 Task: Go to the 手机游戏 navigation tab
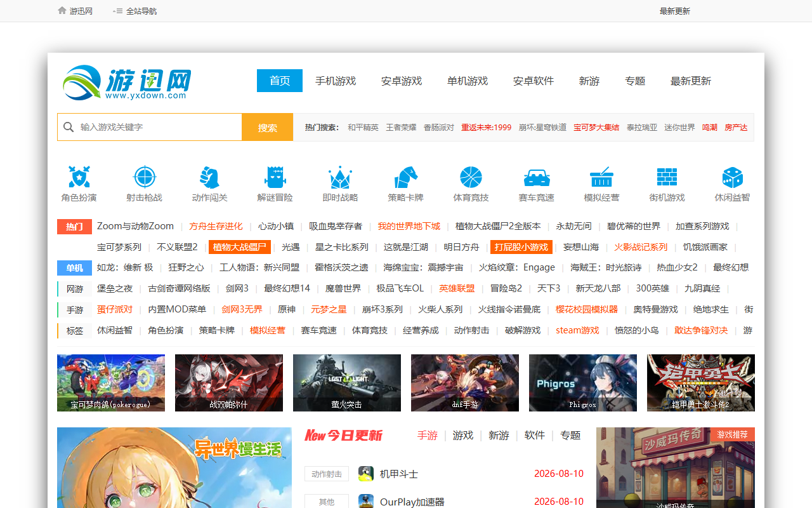[336, 81]
